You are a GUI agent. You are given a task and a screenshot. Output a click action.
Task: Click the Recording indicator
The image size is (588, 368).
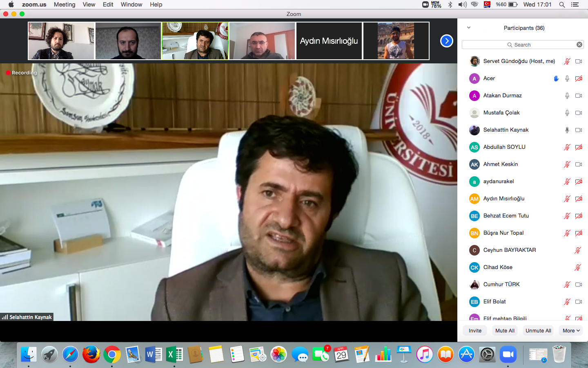(22, 73)
